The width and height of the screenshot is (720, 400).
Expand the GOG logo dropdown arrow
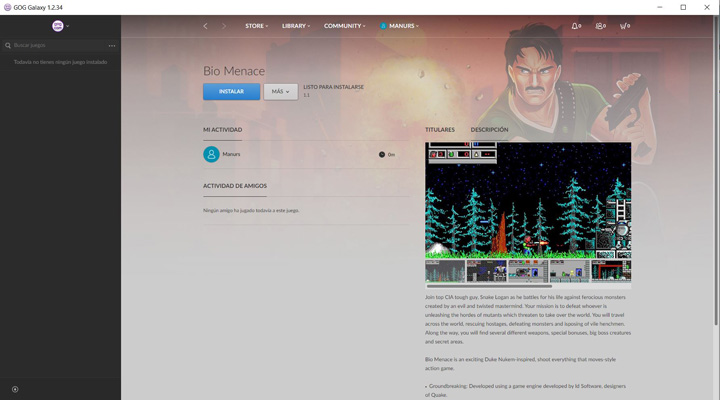(68, 26)
